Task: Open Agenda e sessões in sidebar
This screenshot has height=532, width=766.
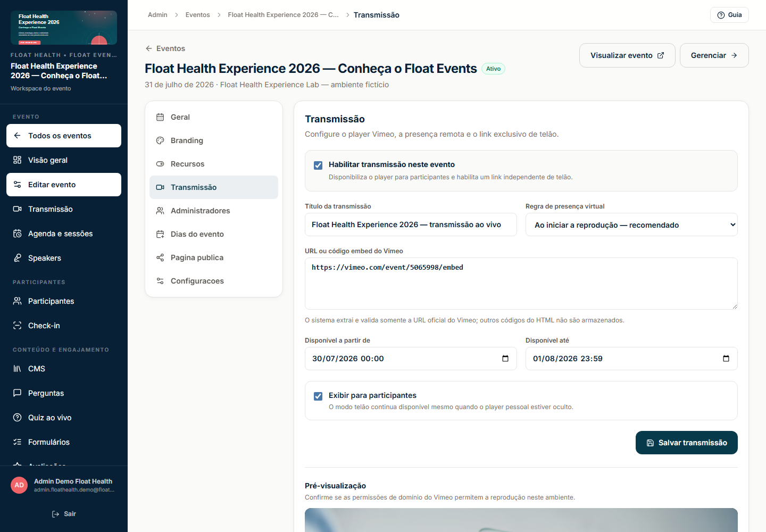Action: pyautogui.click(x=64, y=234)
